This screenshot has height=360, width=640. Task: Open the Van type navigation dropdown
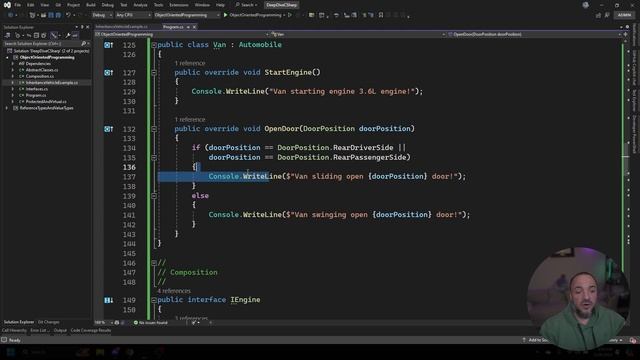point(358,34)
